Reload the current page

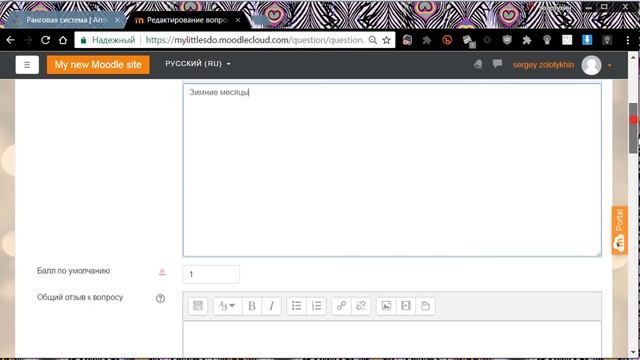point(45,40)
